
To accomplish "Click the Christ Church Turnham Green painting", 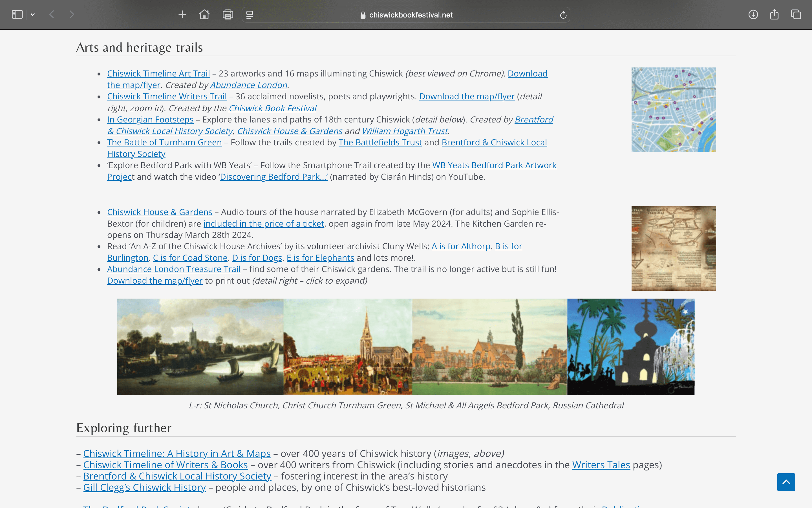I will (348, 347).
